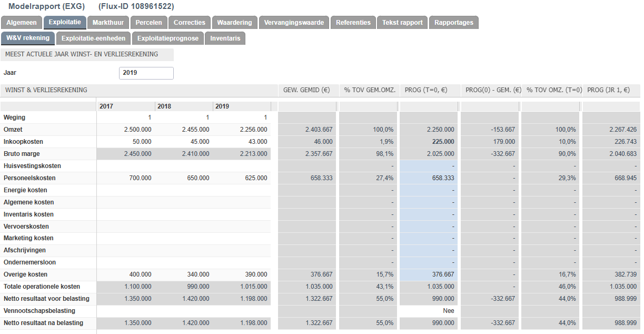This screenshot has width=644, height=334.
Task: Click the 2017 Bruto marge value 2.450.000
Action: click(x=136, y=154)
